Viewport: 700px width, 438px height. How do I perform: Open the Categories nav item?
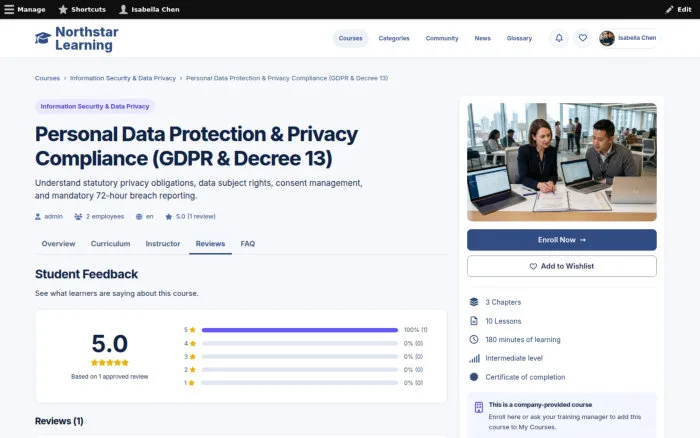394,38
